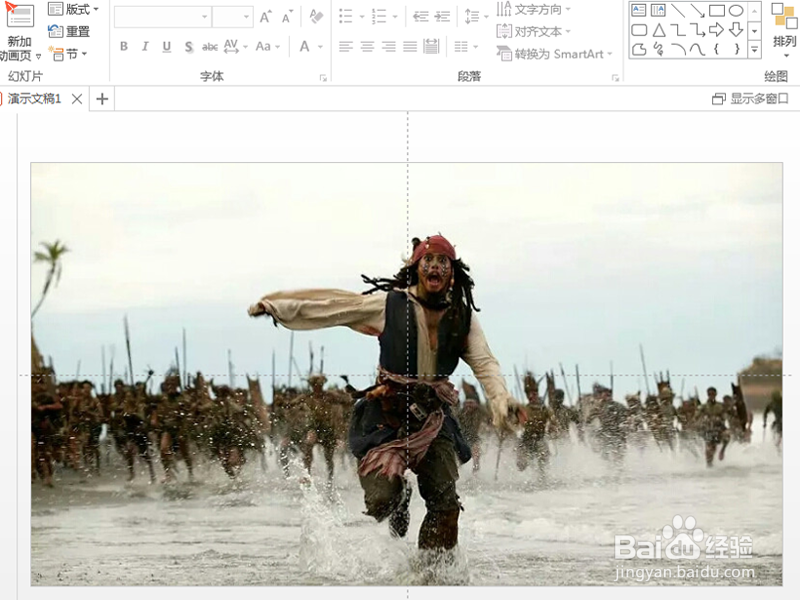Select the triangle shape
Image resolution: width=800 pixels, height=600 pixels.
tap(659, 30)
